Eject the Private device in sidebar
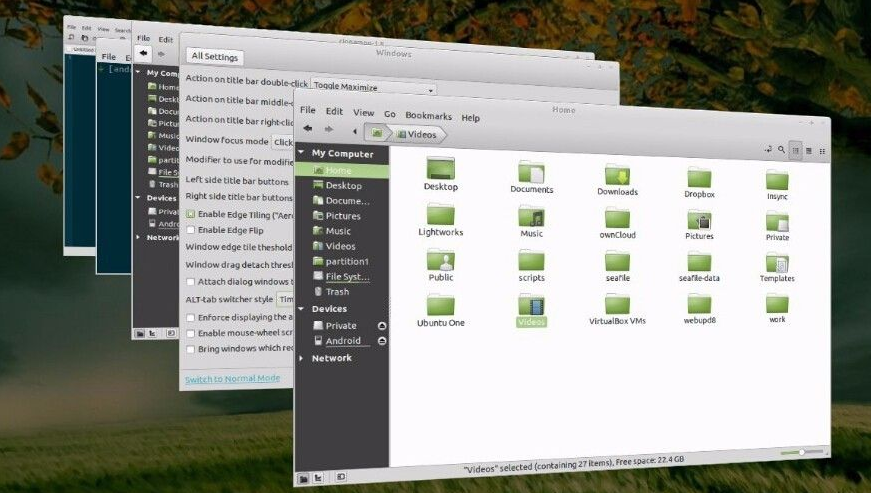The width and height of the screenshot is (871, 493). coord(381,326)
